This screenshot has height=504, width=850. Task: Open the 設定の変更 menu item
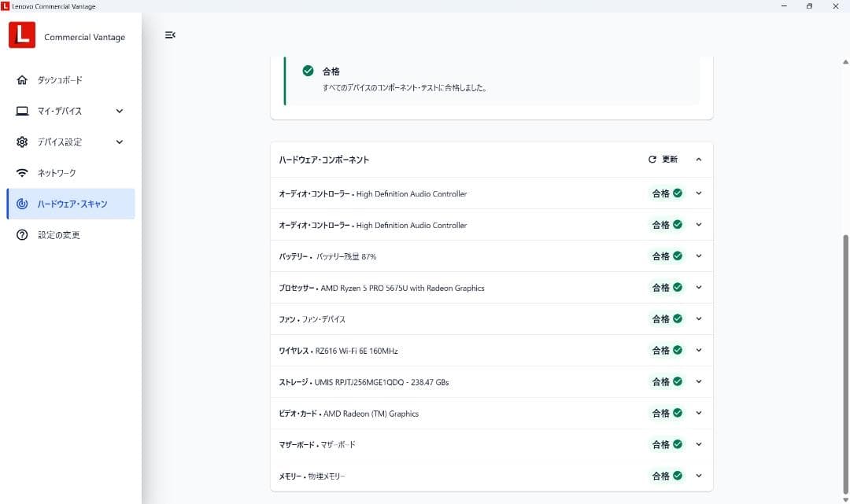click(59, 235)
